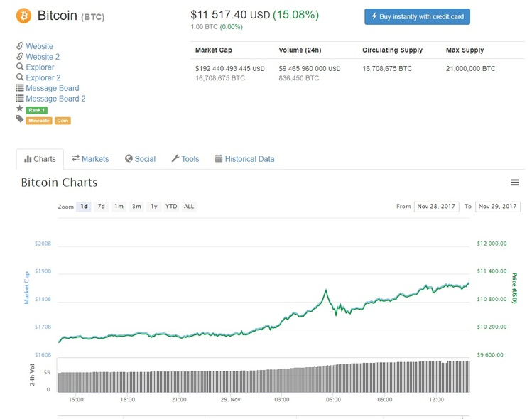This screenshot has width=532, height=419.
Task: Select the ALL zoom range
Action: 189,206
